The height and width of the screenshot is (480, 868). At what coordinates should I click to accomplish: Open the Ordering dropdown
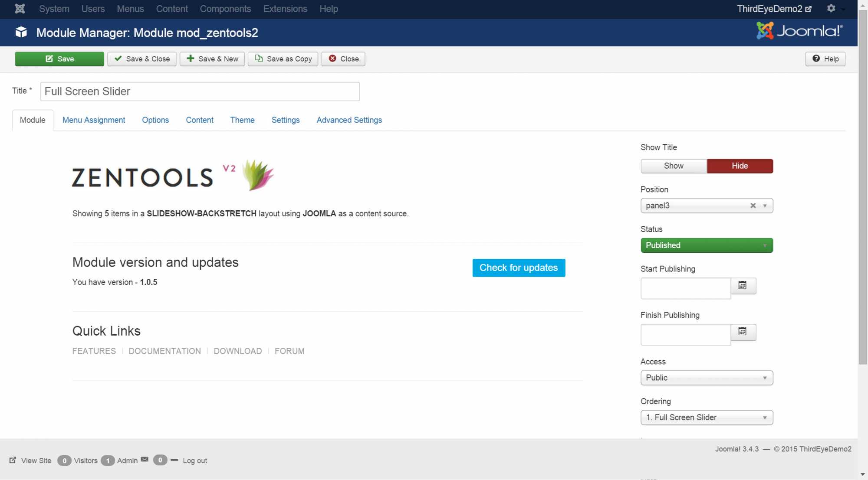(707, 418)
